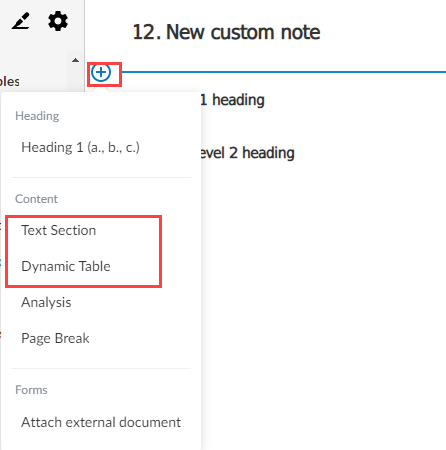
Task: Click the blue insertion line
Action: click(283, 72)
